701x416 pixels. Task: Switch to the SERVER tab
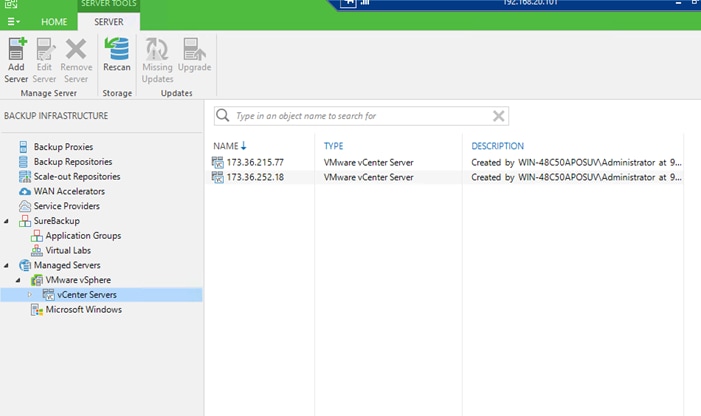point(109,22)
